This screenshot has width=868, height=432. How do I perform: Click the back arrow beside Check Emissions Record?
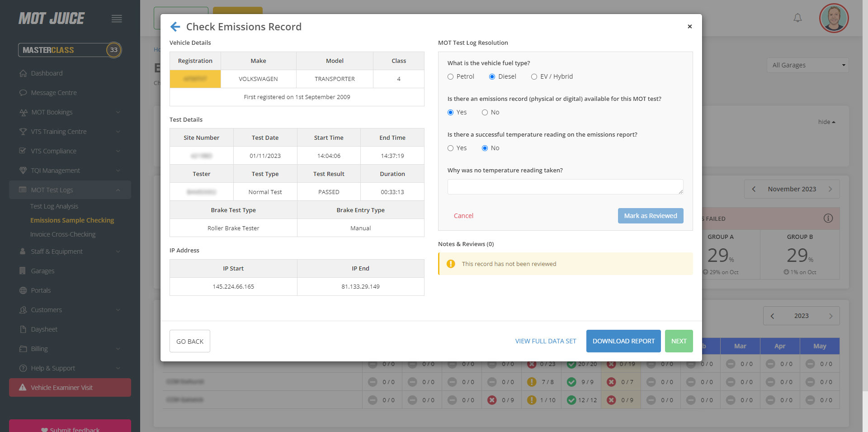click(175, 27)
